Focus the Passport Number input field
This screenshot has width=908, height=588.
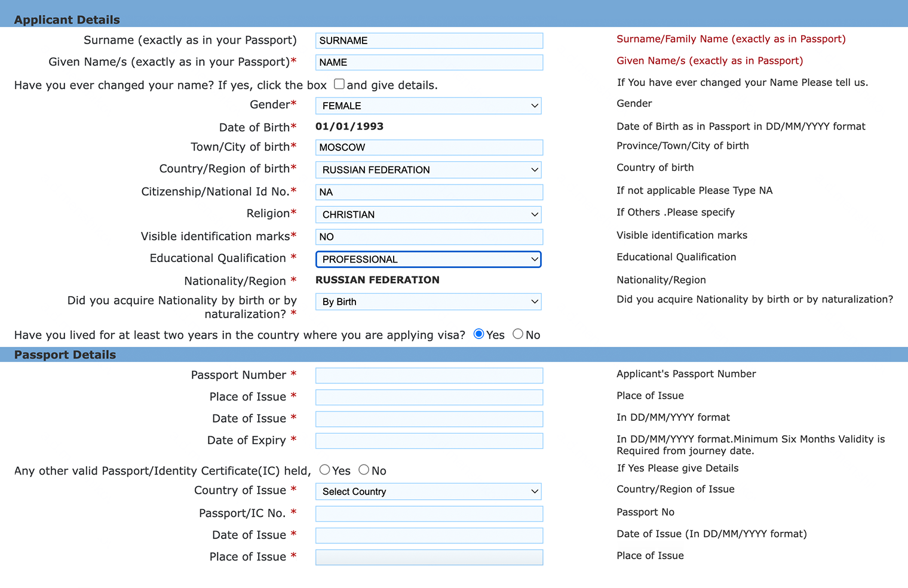point(429,375)
